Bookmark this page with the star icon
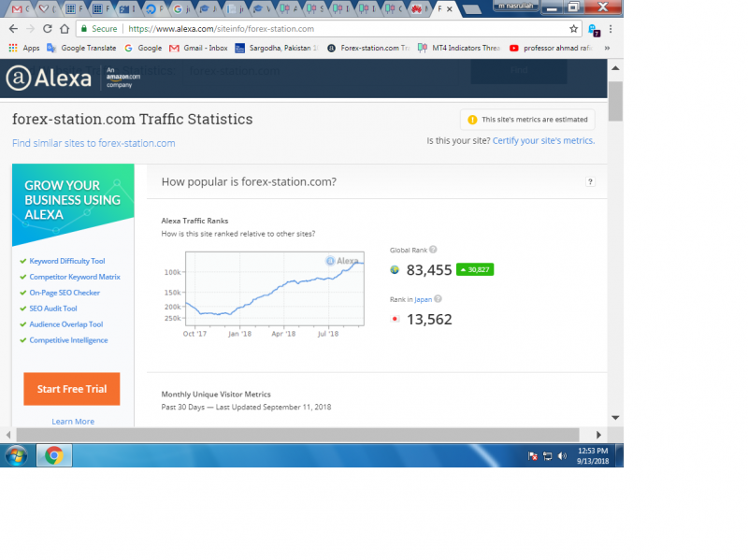Image resolution: width=748 pixels, height=560 pixels. [573, 29]
